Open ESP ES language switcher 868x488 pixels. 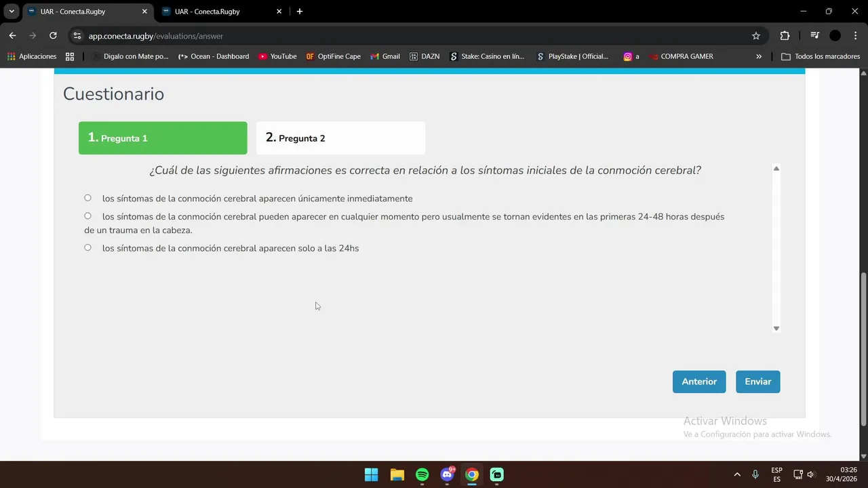776,474
